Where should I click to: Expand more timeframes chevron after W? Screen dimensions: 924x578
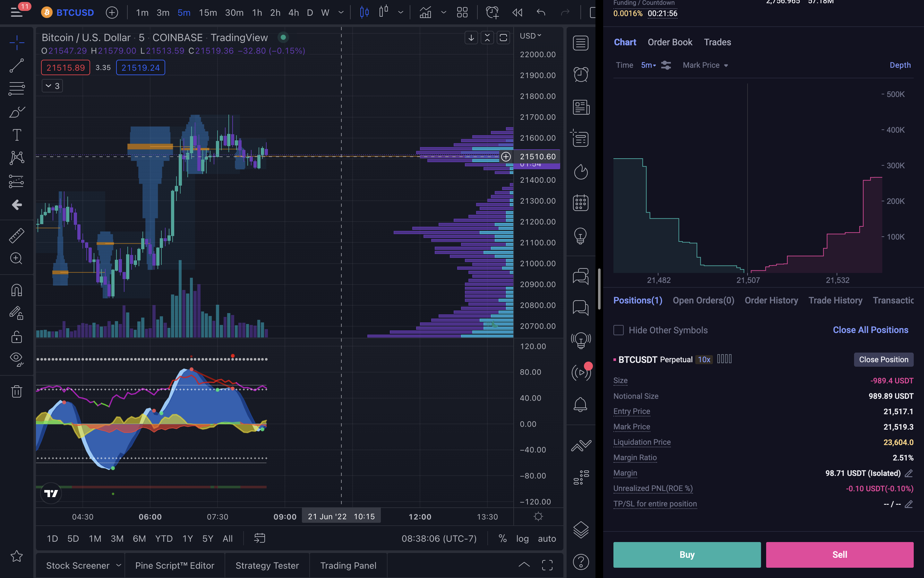coord(341,13)
